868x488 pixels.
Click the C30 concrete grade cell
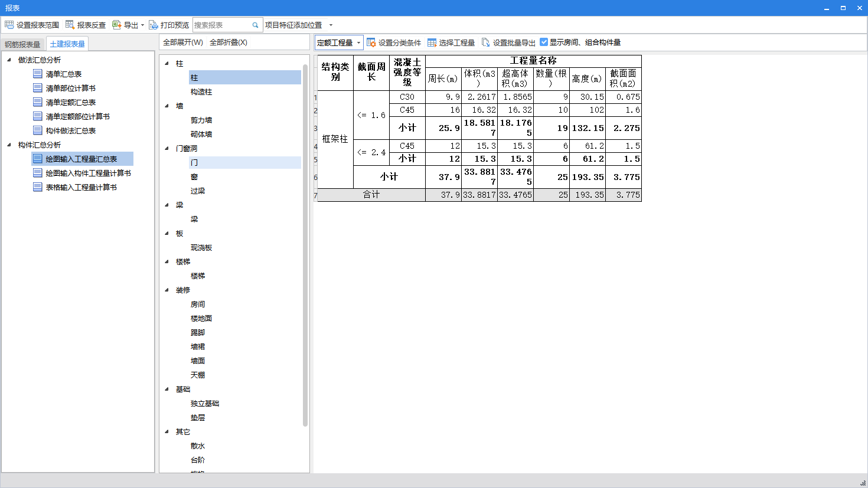point(407,97)
